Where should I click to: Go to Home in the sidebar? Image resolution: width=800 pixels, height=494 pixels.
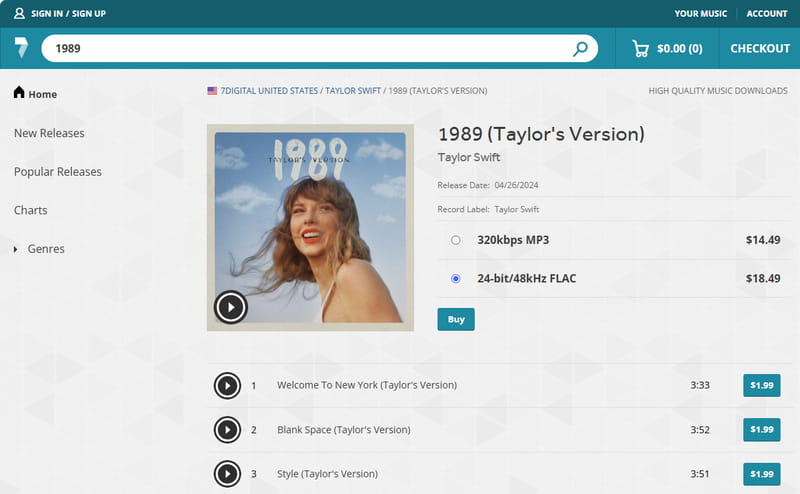(42, 94)
